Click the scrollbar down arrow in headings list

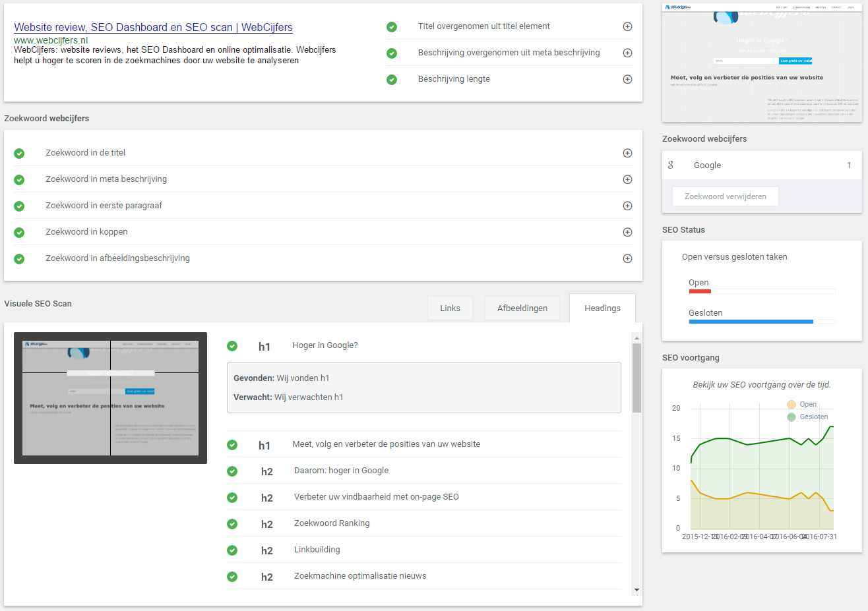(636, 590)
